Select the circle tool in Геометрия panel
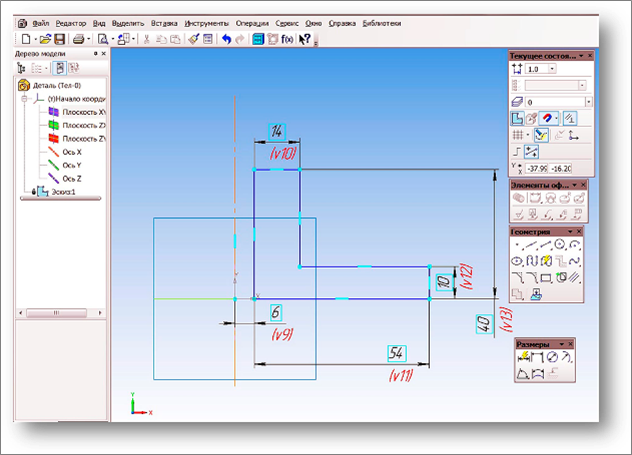This screenshot has width=632, height=455. point(559,244)
